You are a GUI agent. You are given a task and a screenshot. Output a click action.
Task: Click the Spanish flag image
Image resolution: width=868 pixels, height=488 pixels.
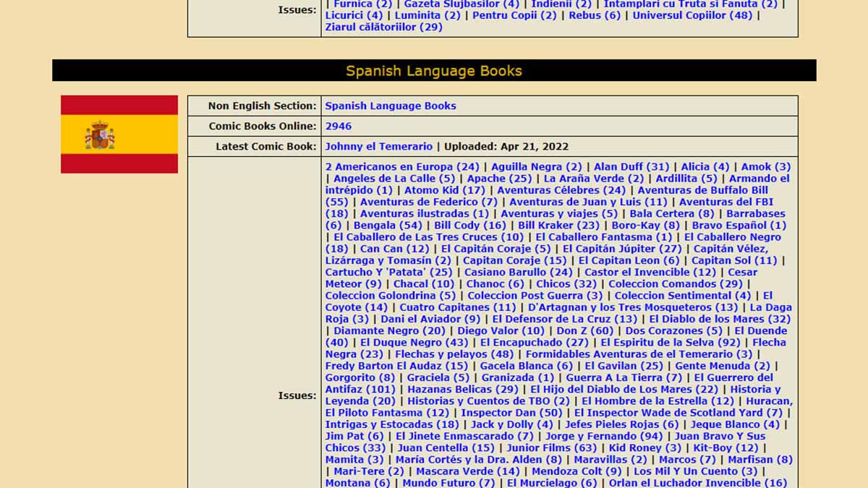pyautogui.click(x=119, y=134)
